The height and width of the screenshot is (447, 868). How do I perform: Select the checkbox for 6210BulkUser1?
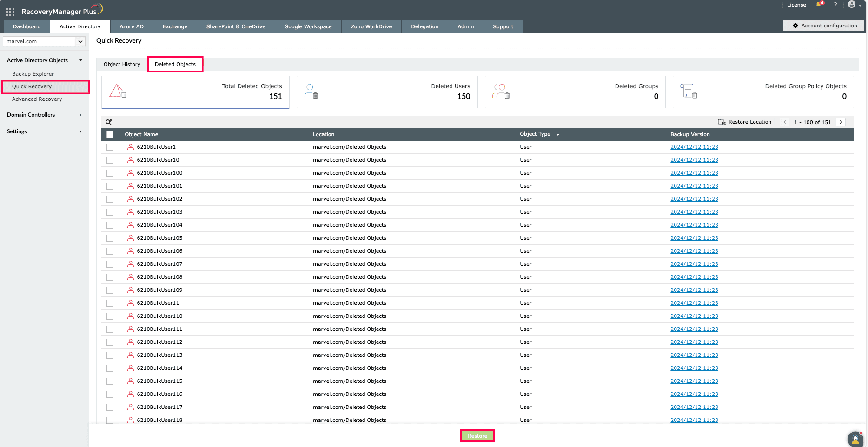(x=110, y=147)
